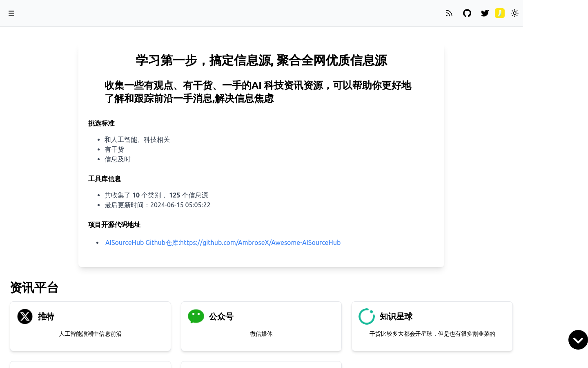Click the bullet 信息及时
This screenshot has height=368, width=588.
pos(118,159)
